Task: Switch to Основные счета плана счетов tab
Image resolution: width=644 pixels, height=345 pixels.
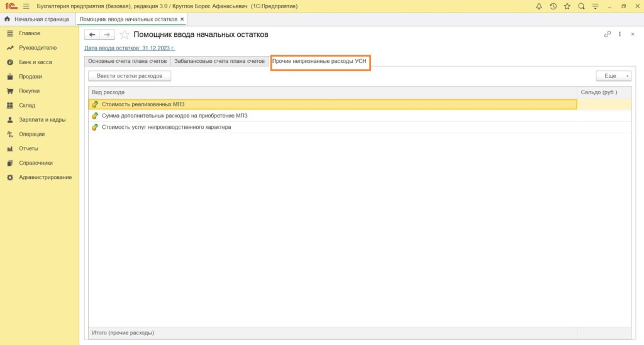Action: point(128,62)
